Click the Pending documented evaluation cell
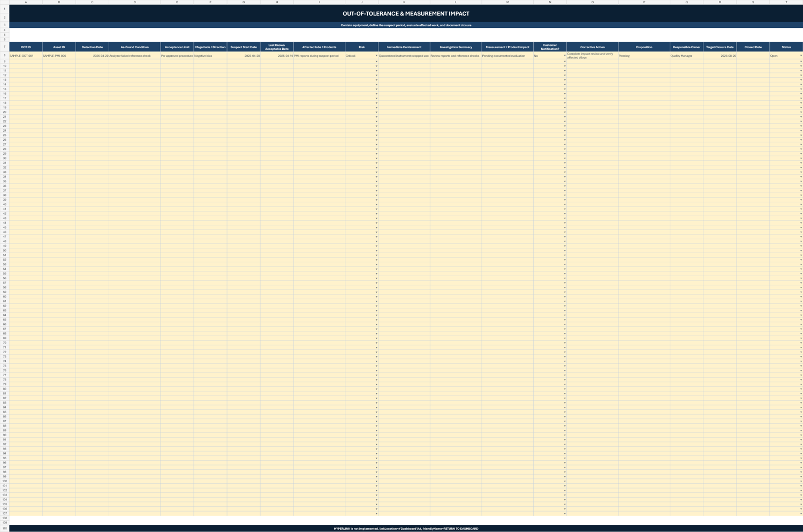Screen dimensions: 803x532 507,56
